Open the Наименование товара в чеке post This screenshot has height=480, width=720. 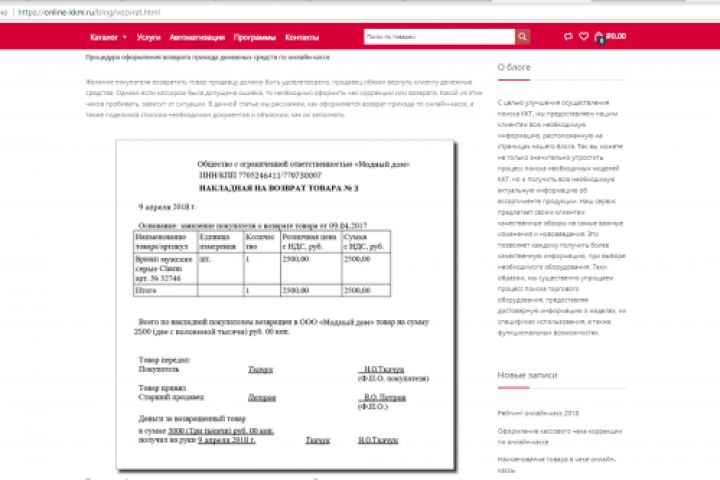click(557, 464)
